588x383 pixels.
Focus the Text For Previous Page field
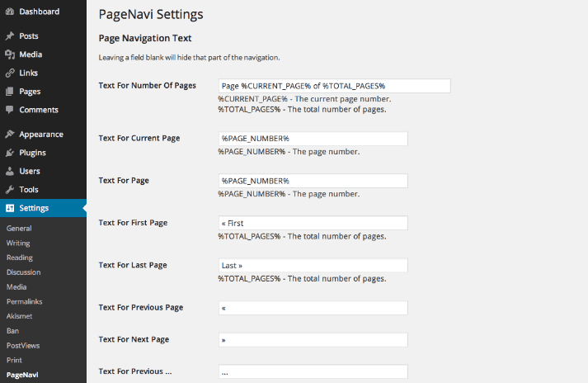[313, 308]
